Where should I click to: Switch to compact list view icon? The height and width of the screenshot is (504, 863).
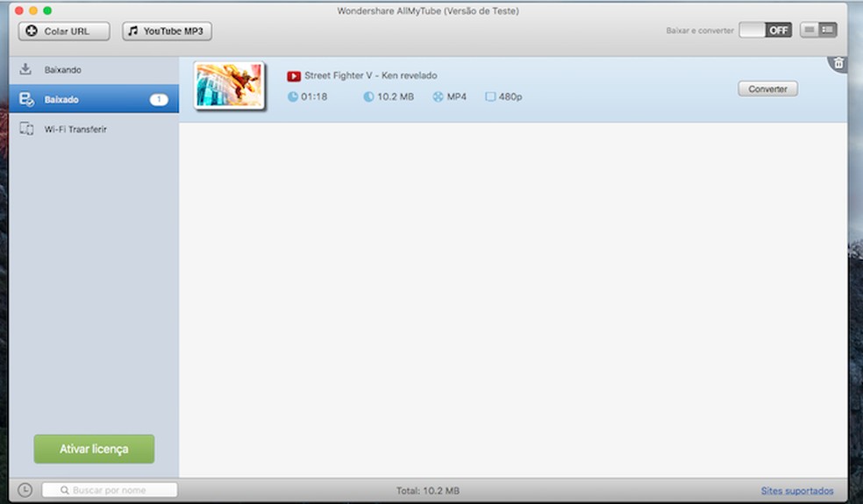point(809,31)
